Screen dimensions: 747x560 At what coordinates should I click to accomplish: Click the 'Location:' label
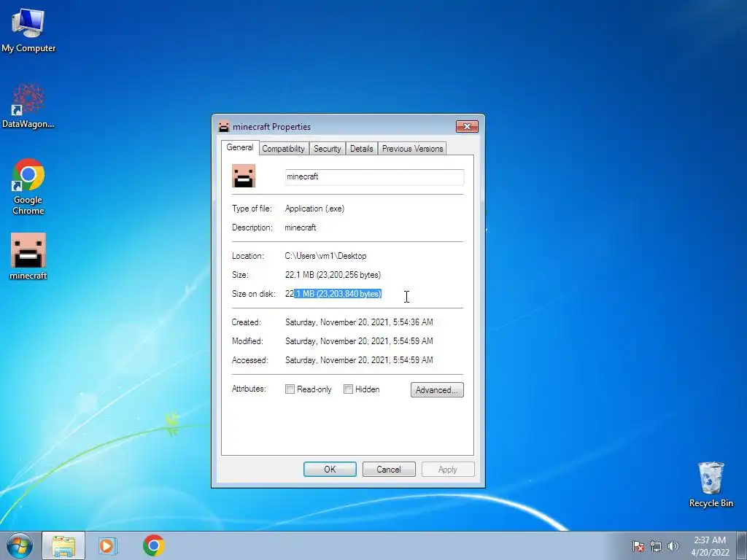(248, 256)
